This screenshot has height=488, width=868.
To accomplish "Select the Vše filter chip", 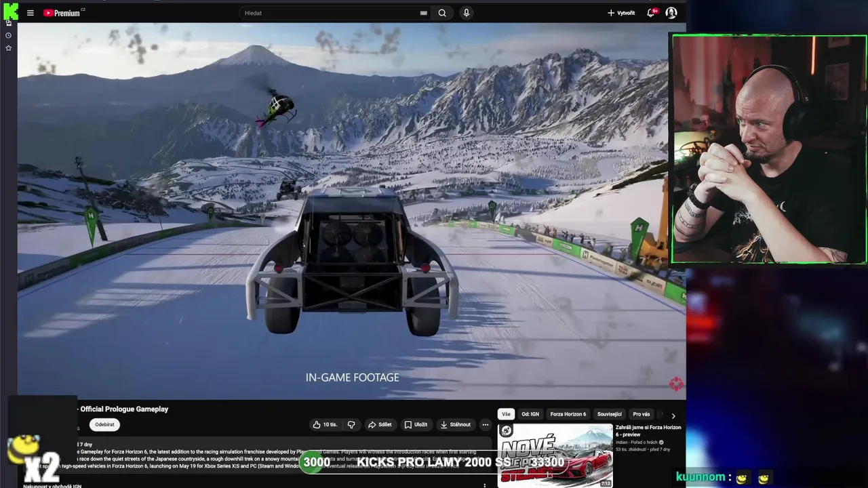I will coord(506,414).
